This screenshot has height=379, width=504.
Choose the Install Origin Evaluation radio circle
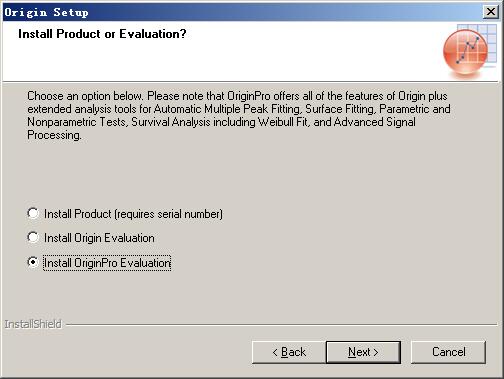[x=33, y=237]
